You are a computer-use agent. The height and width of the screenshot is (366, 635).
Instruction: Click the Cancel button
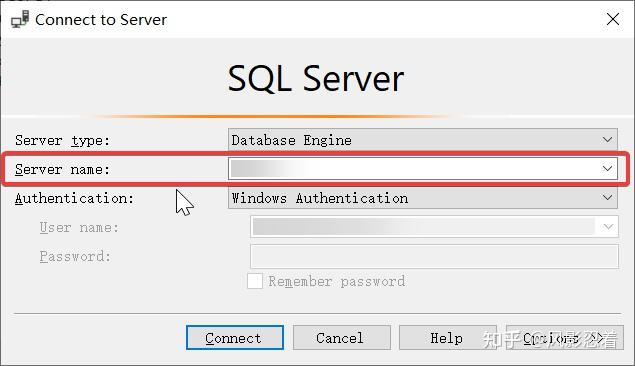(342, 338)
